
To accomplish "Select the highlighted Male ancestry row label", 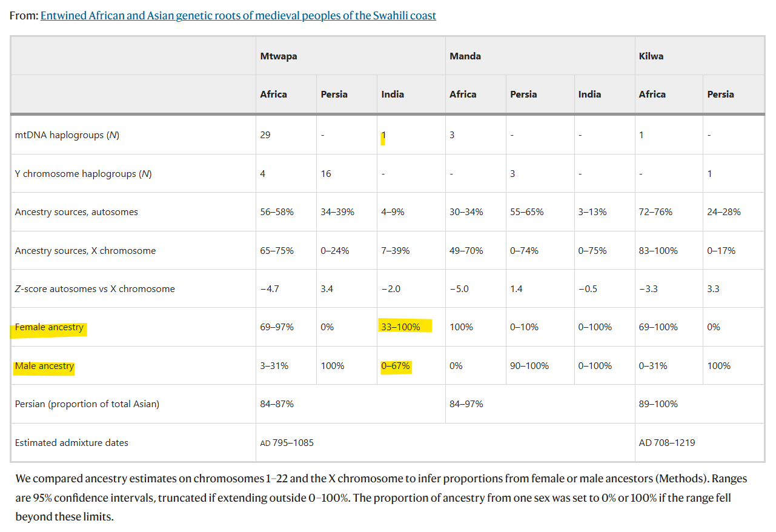I will (x=44, y=366).
